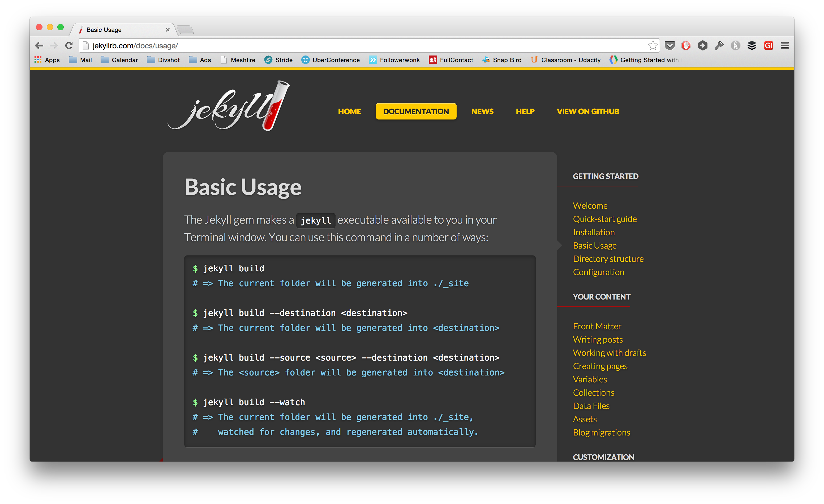Image resolution: width=824 pixels, height=504 pixels.
Task: Select the Blog migrations sidebar link
Action: 602,433
